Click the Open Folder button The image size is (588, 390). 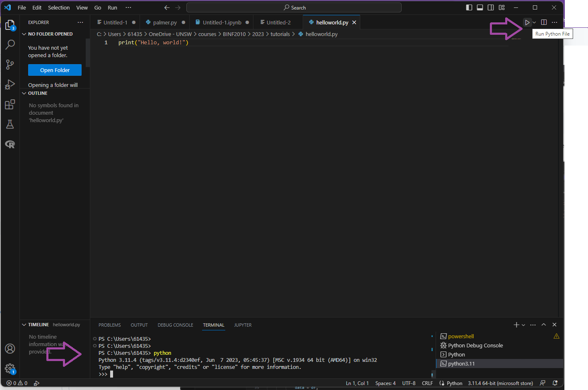click(x=55, y=70)
